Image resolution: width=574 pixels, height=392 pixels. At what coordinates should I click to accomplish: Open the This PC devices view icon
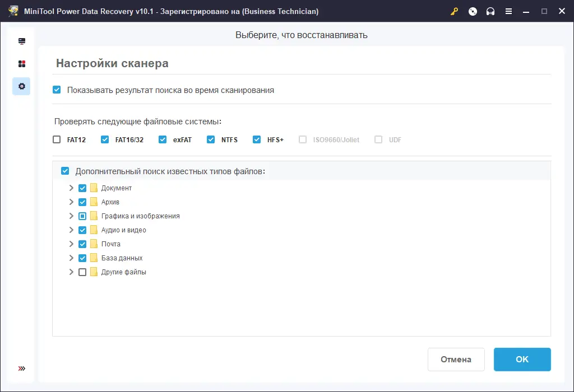click(x=22, y=41)
